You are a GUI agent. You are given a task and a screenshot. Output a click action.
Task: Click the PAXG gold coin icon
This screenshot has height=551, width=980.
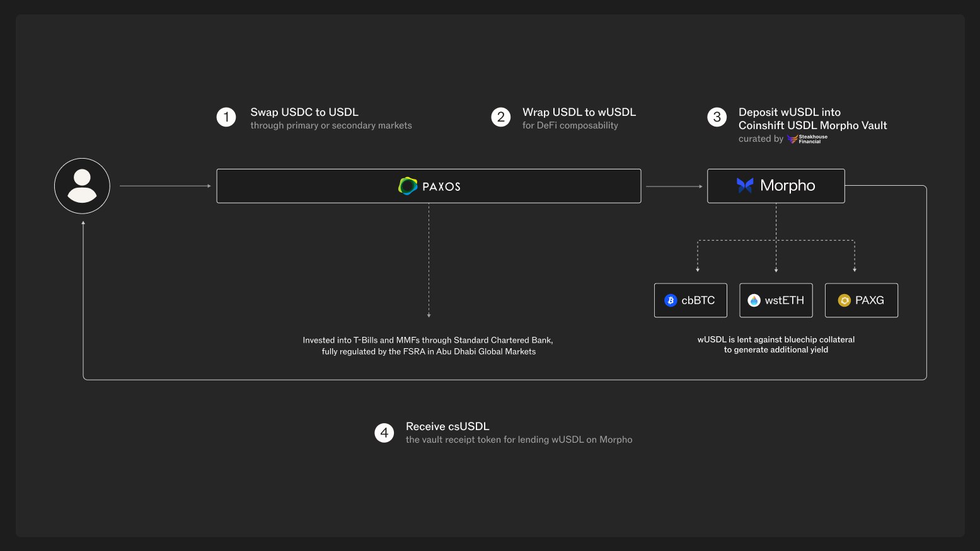click(x=845, y=300)
